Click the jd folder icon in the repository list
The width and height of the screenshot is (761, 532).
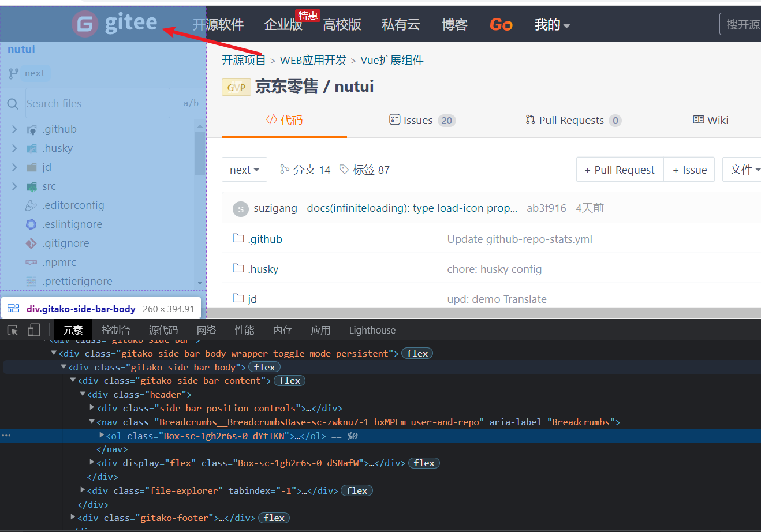pos(238,298)
